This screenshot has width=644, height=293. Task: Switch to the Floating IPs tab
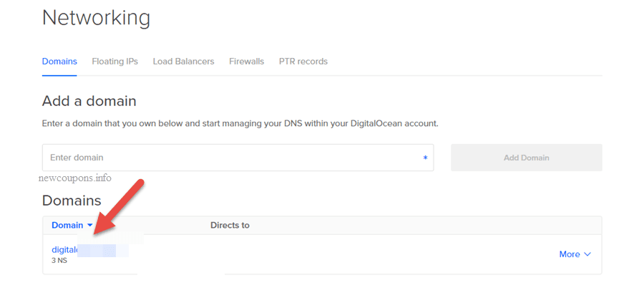pyautogui.click(x=114, y=62)
